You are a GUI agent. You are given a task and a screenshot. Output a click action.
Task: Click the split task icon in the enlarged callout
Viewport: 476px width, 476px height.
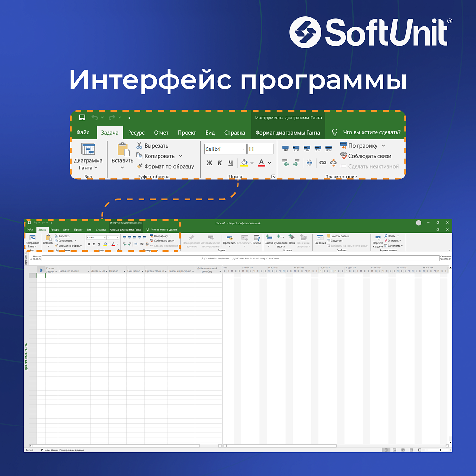(x=309, y=163)
